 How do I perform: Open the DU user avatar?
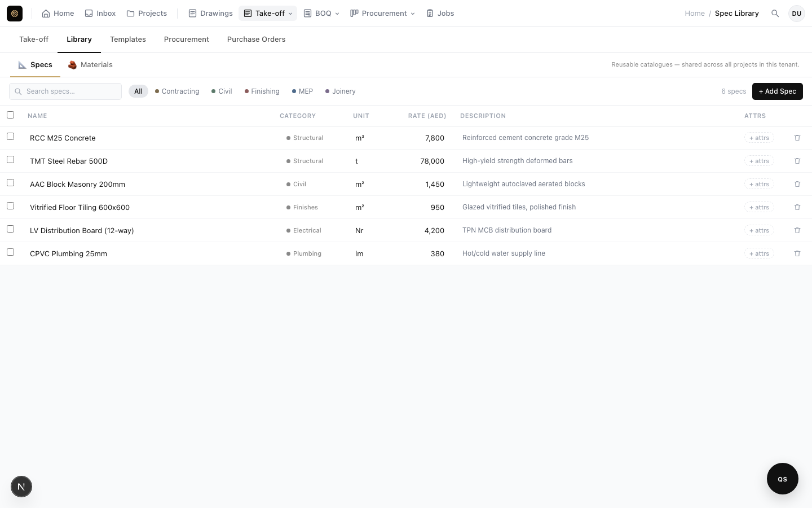pyautogui.click(x=796, y=14)
